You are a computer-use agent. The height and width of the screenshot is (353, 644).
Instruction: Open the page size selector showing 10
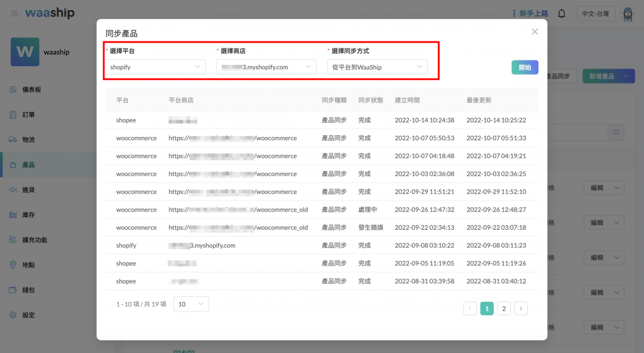(191, 304)
